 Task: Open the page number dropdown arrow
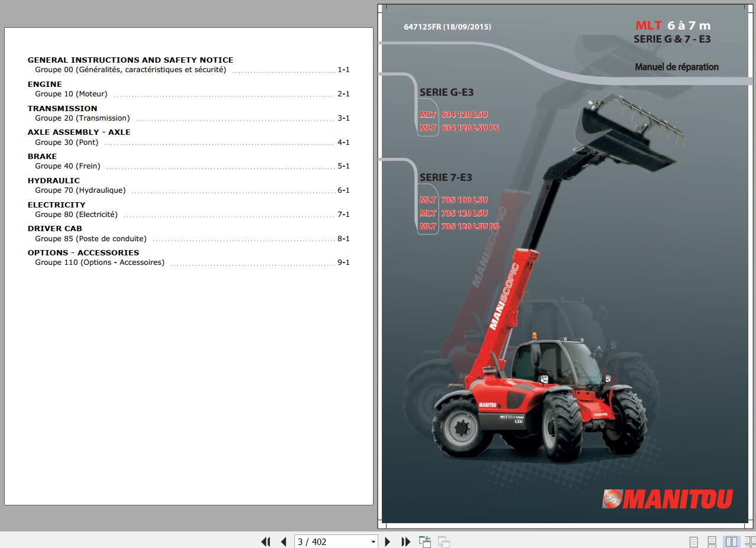[373, 542]
